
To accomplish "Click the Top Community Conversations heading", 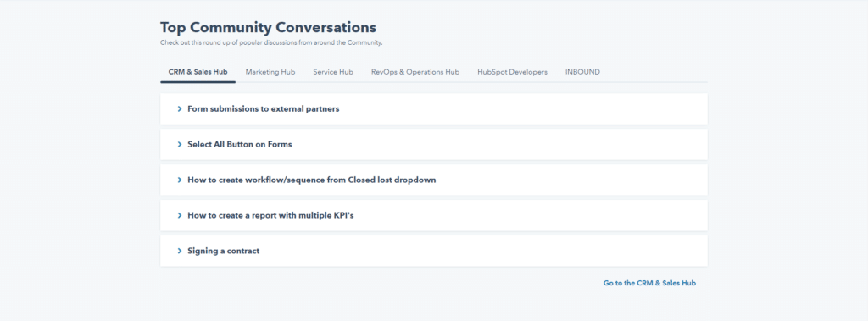I will tap(268, 28).
